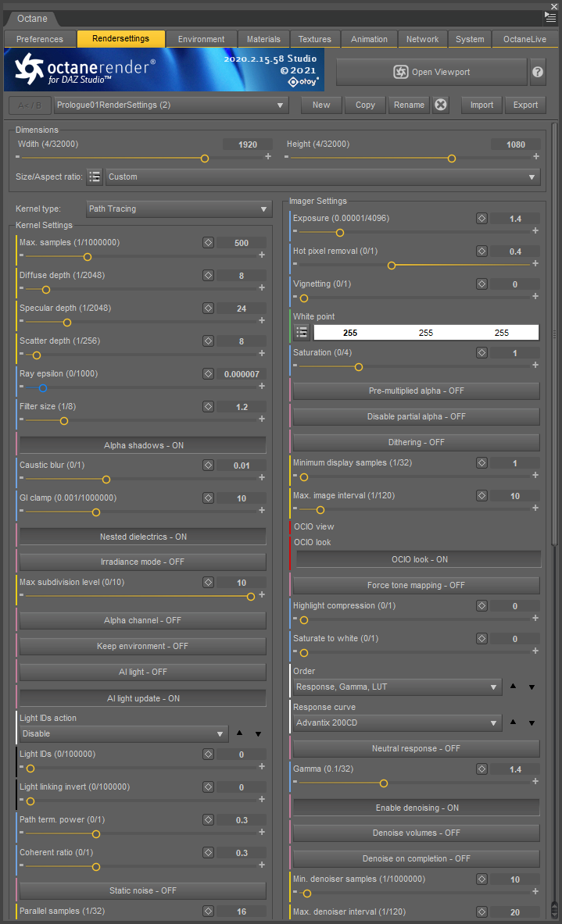Click the Specular depth diamond reset icon

coord(208,308)
